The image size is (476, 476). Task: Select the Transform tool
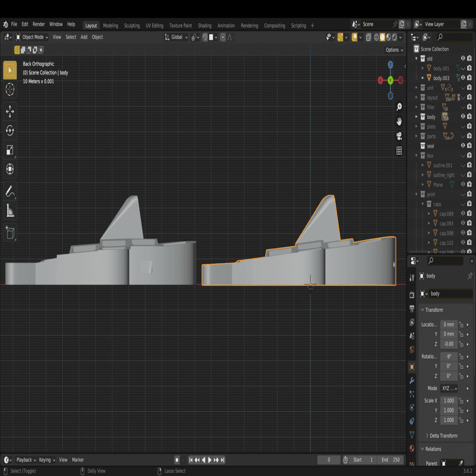(10, 169)
